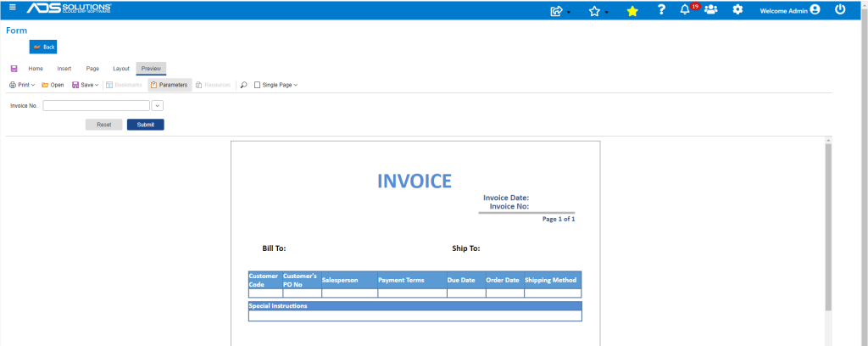Click the Invoice No. input field

pos(97,106)
